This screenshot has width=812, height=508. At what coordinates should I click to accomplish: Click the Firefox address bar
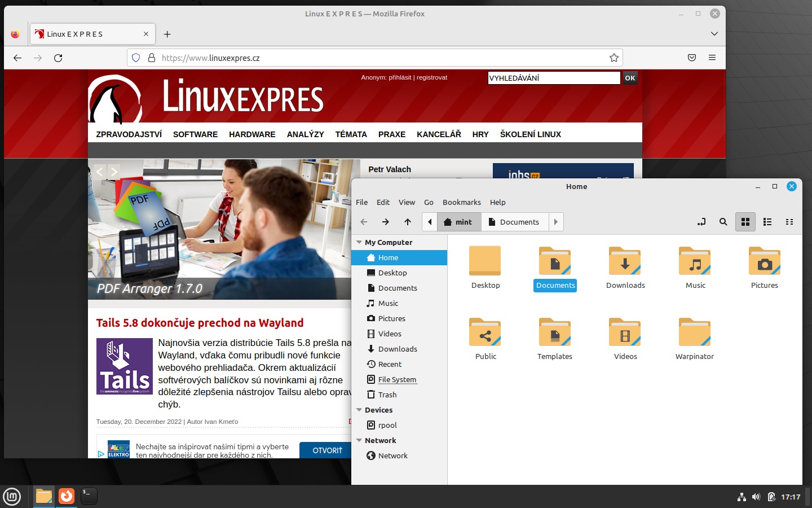375,58
